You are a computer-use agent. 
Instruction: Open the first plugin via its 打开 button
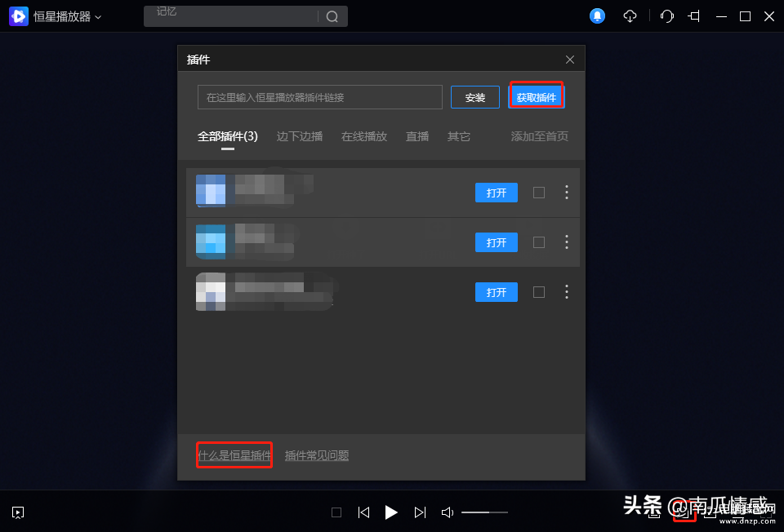tap(497, 193)
